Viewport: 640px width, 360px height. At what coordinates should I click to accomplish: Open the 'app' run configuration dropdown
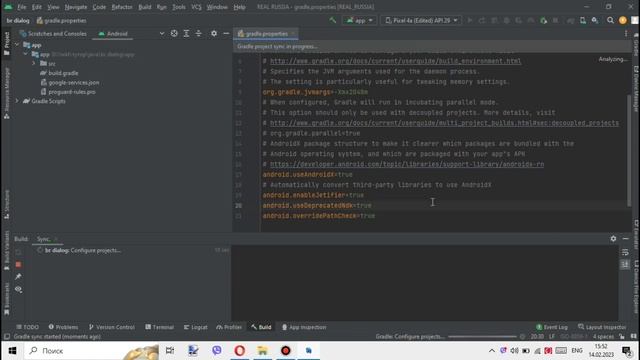[360, 20]
